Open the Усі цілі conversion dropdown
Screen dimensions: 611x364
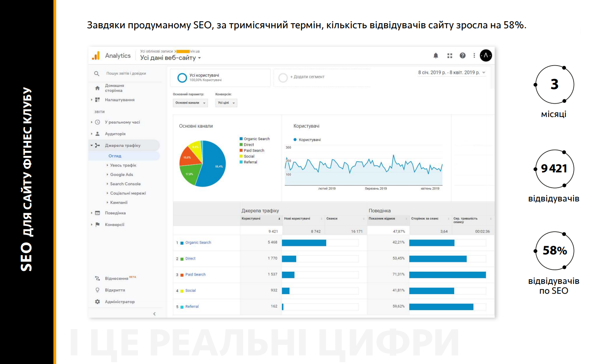click(x=226, y=103)
